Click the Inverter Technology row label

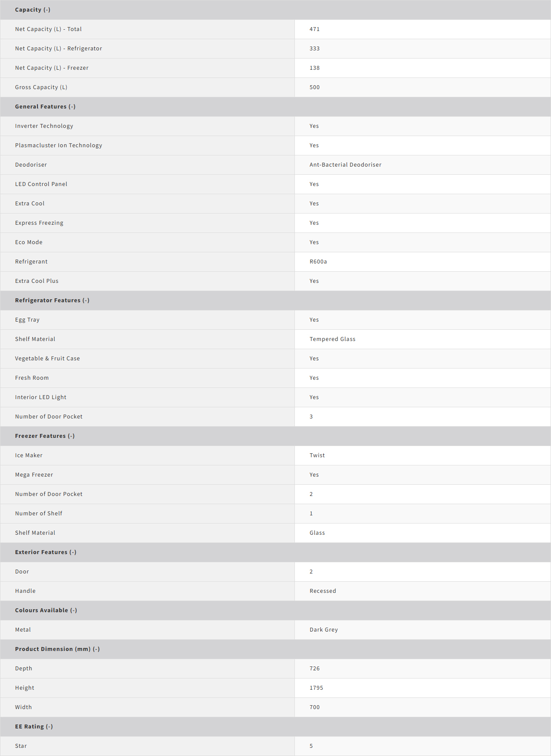point(44,126)
